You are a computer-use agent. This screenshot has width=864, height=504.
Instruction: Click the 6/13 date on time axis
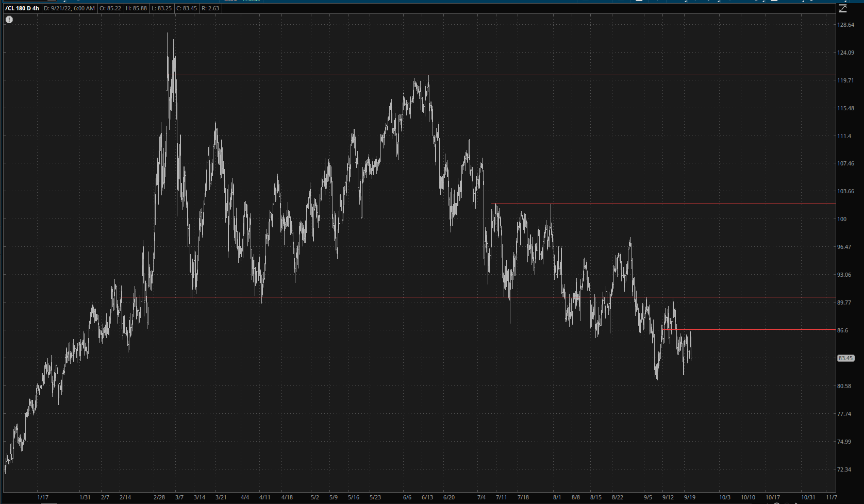point(427,497)
